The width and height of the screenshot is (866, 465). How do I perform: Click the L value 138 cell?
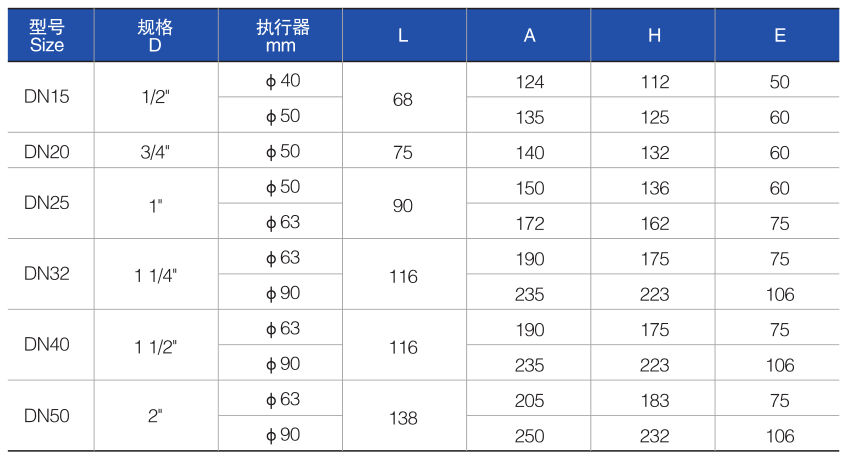click(x=404, y=415)
